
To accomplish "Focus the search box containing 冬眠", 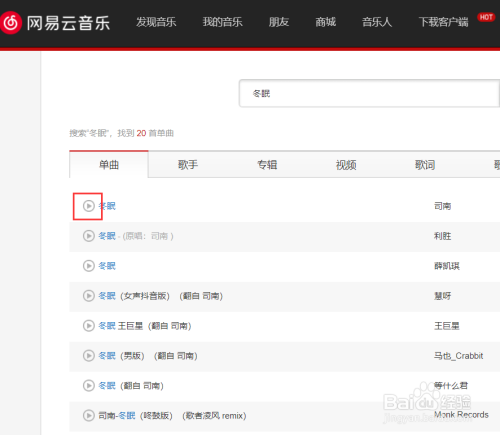I will pyautogui.click(x=369, y=93).
